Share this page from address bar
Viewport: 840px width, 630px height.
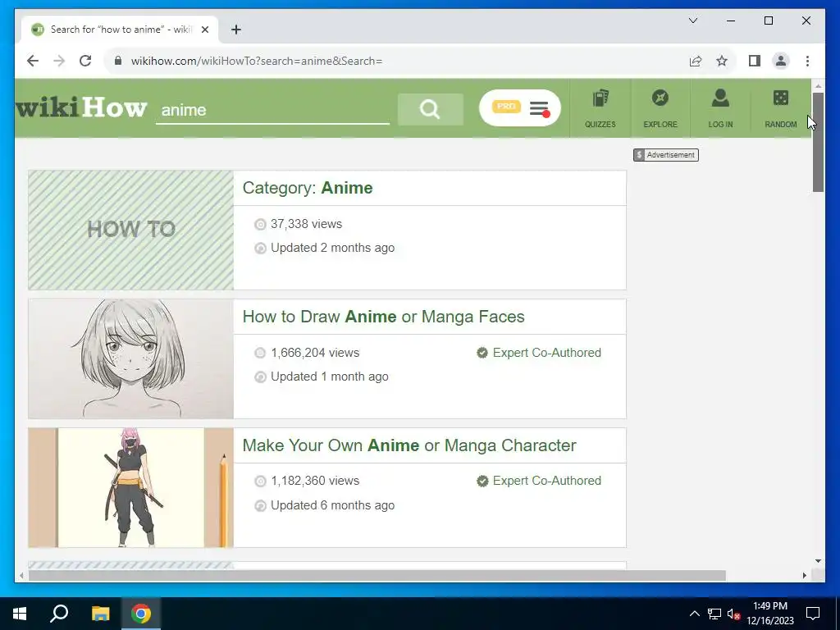click(696, 61)
